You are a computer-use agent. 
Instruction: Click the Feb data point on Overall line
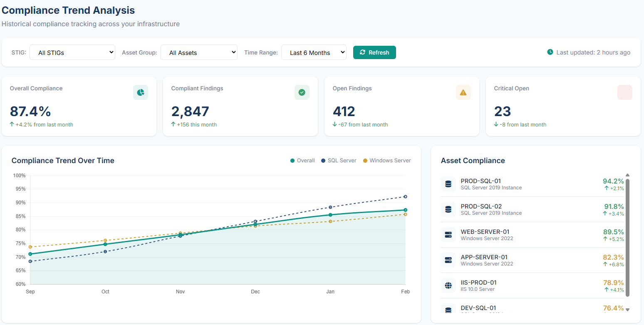(405, 210)
